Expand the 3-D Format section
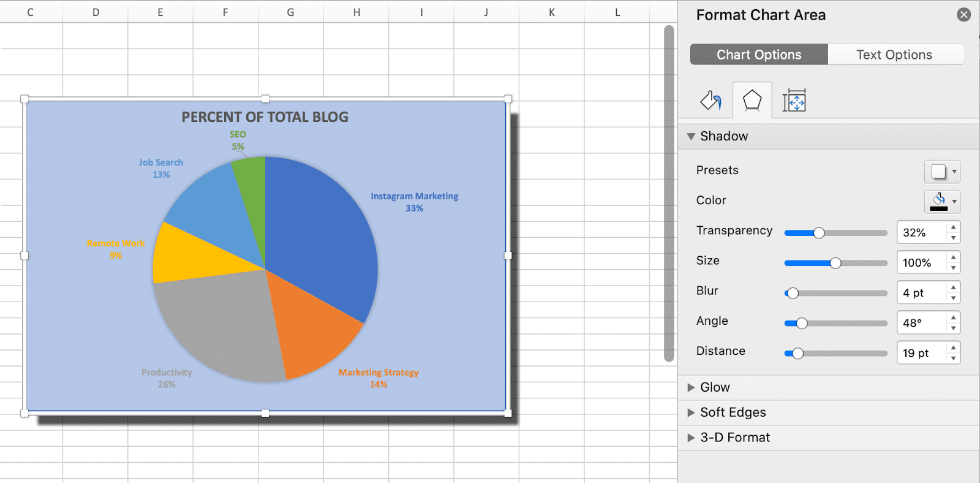 tap(691, 438)
